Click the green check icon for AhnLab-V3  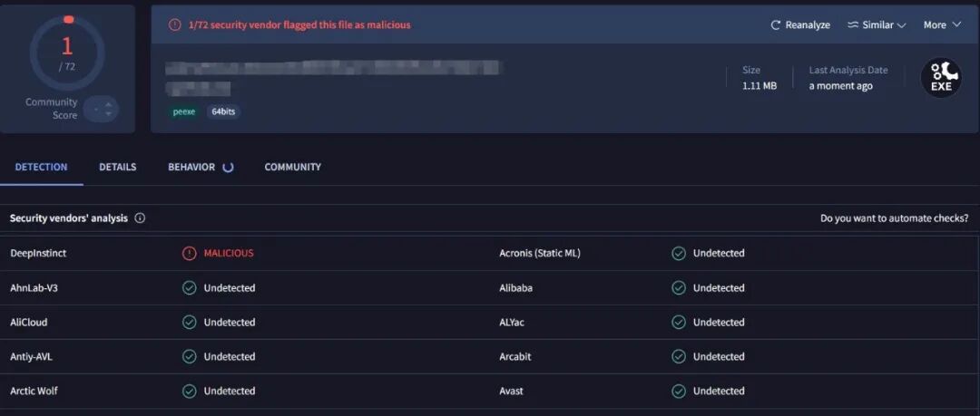189,288
